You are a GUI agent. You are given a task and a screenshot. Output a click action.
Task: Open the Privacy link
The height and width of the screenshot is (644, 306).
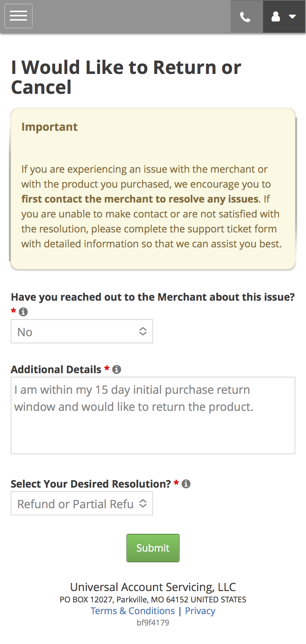(200, 611)
